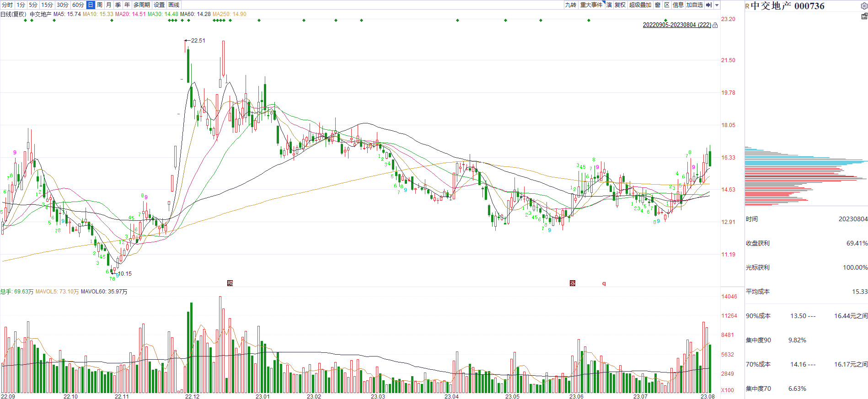This screenshot has height=399, width=868.
Task: Click the MA10: 15.33 indicator label
Action: click(x=98, y=14)
